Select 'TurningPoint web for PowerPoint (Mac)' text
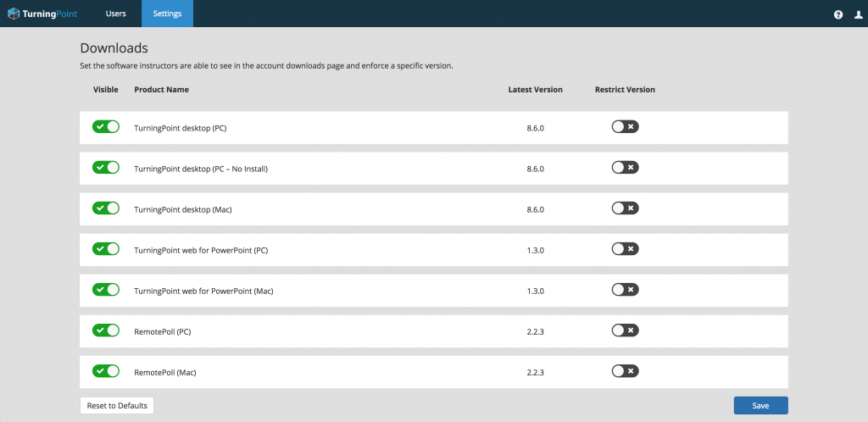 point(203,291)
